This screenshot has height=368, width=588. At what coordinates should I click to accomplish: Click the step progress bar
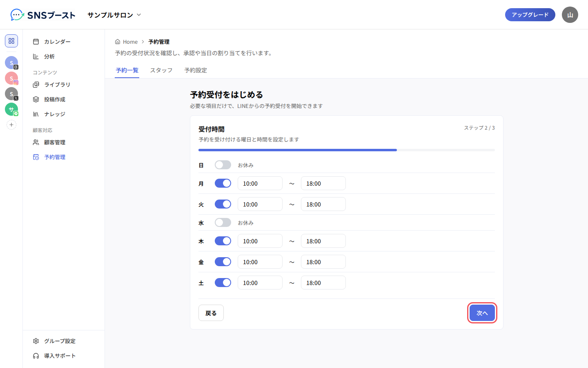click(x=347, y=150)
